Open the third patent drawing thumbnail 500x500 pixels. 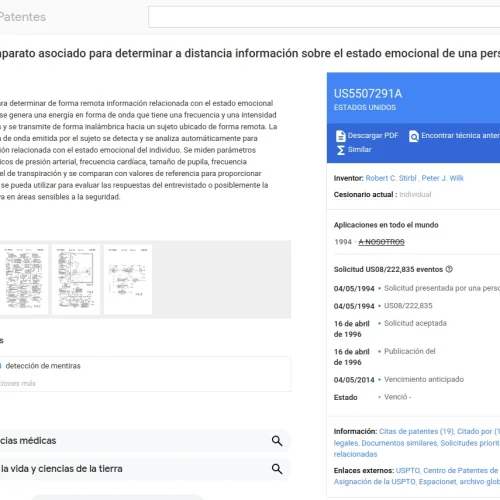pos(128,279)
